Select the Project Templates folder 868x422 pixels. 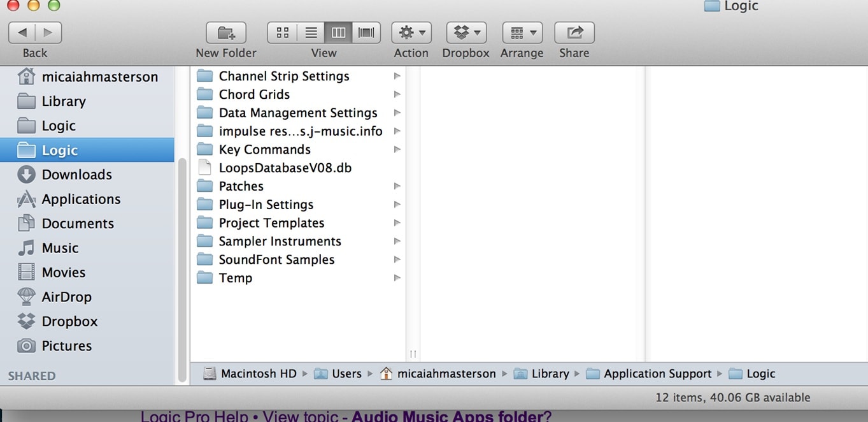(298, 223)
